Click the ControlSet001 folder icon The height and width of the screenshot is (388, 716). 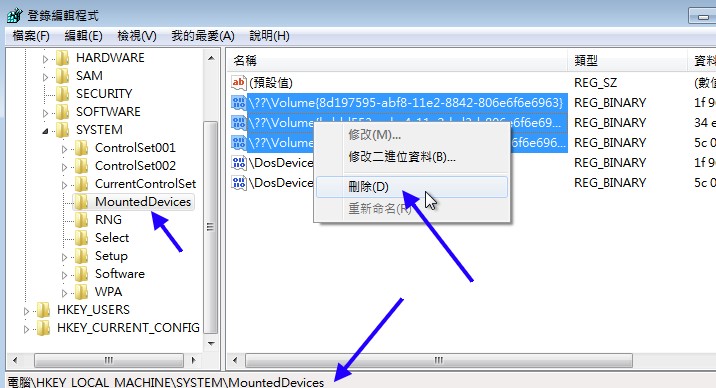pyautogui.click(x=81, y=148)
